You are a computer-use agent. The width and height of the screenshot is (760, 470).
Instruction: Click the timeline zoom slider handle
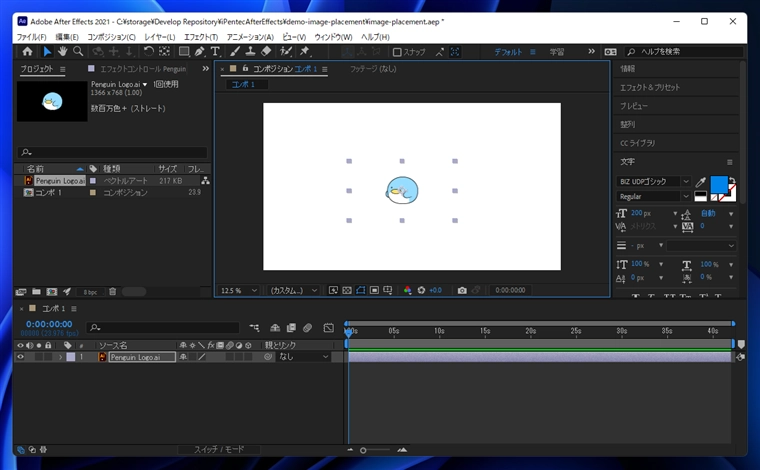[363, 450]
